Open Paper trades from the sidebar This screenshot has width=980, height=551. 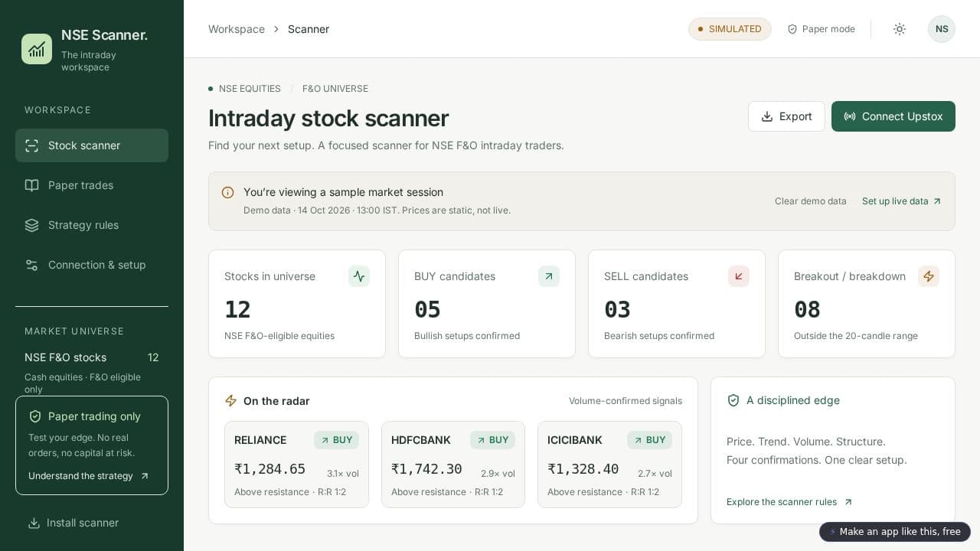tap(92, 185)
